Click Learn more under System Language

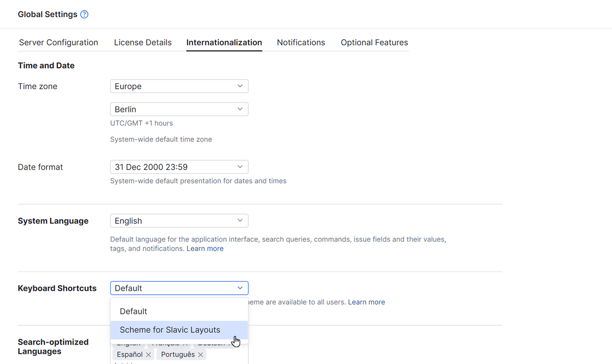(x=205, y=249)
